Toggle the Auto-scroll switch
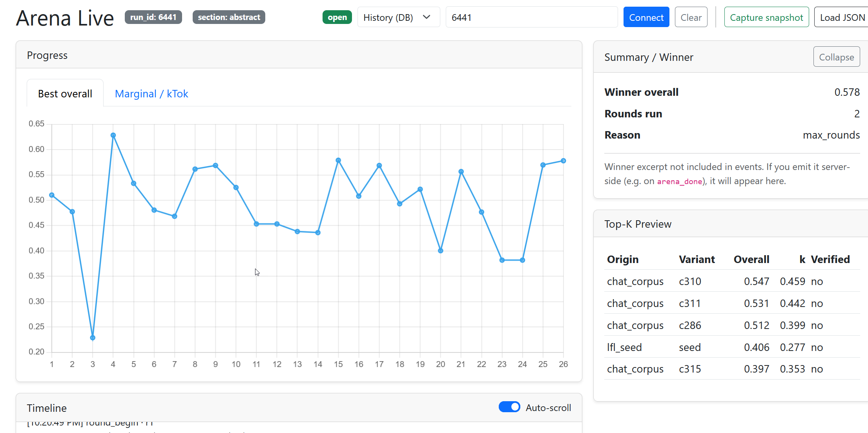Viewport: 868px width, 433px height. coord(509,407)
